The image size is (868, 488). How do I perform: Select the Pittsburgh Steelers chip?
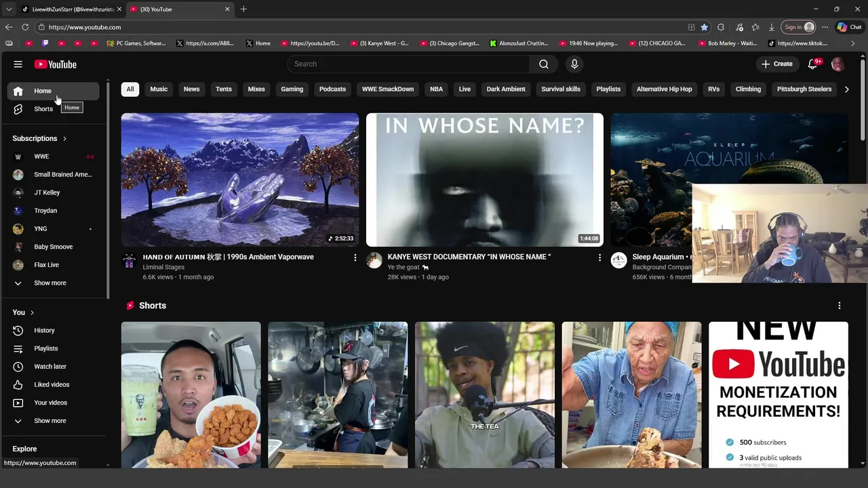tap(804, 89)
